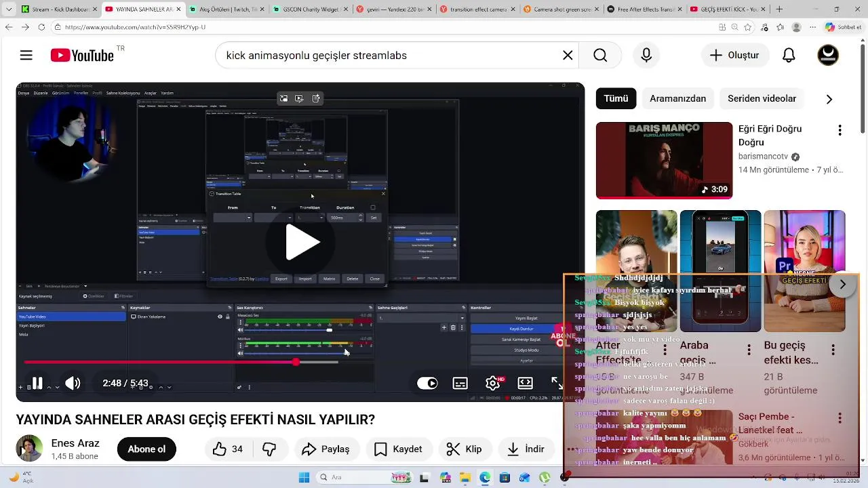Add the page to favorites with the star
The width and height of the screenshot is (868, 488).
click(748, 27)
